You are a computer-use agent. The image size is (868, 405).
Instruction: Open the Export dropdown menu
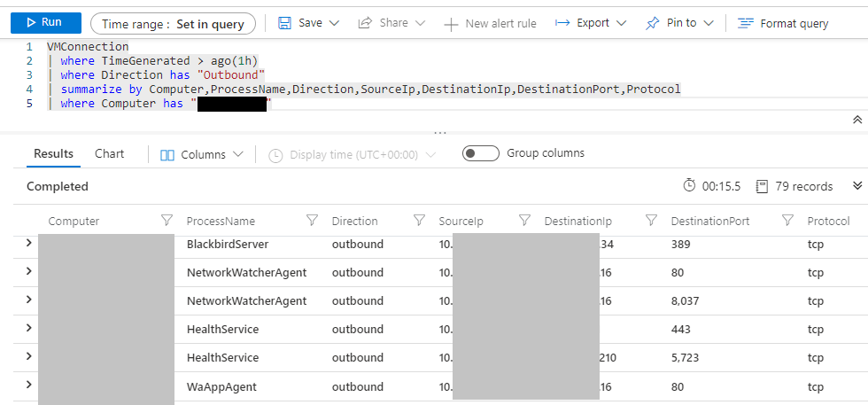coord(591,23)
